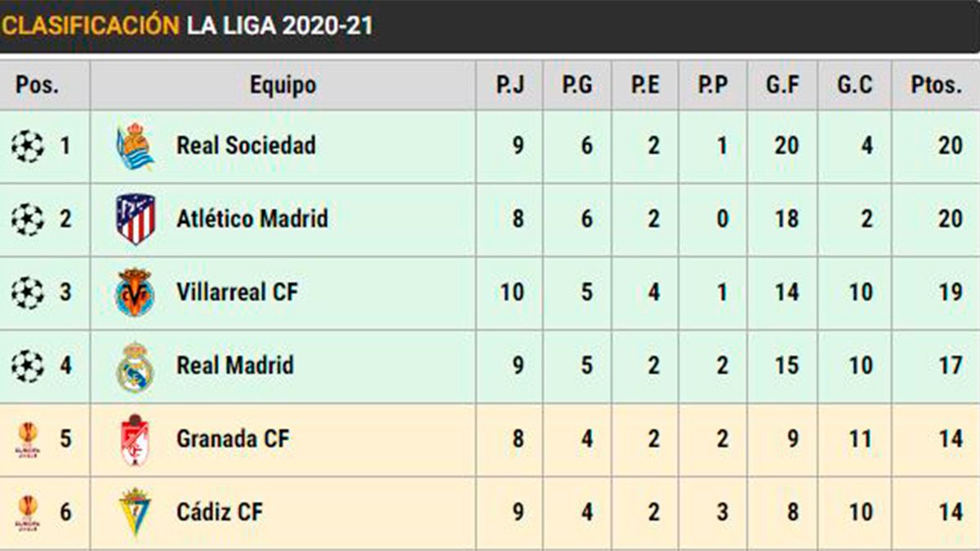Open the Atlético Madrid team name
This screenshot has width=980, height=551.
(x=252, y=219)
